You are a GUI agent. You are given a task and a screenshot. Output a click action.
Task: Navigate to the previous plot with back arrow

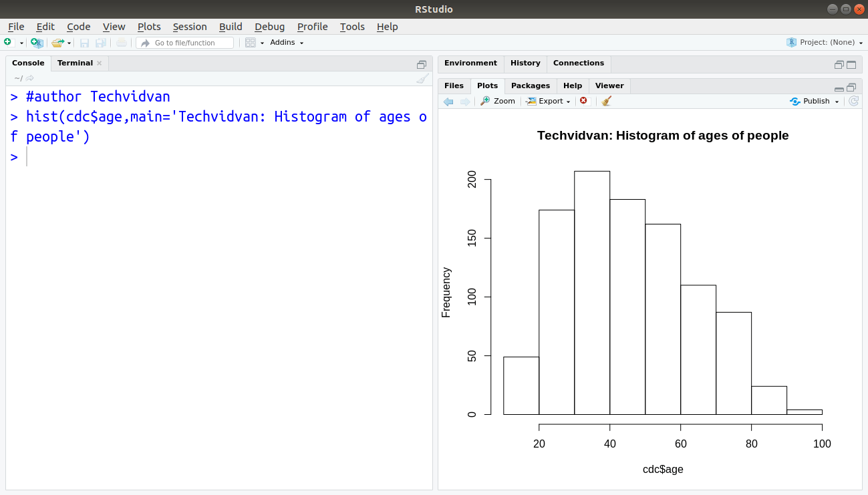coord(448,101)
